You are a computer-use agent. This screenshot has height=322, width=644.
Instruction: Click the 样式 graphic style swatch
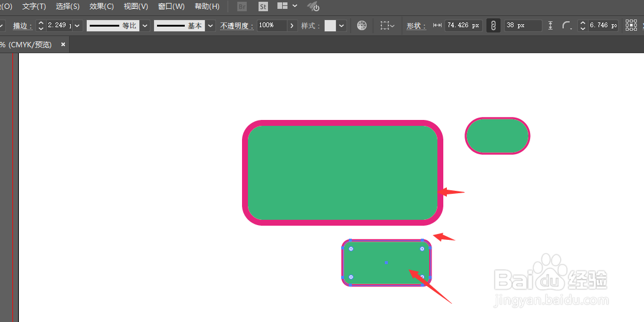(330, 25)
